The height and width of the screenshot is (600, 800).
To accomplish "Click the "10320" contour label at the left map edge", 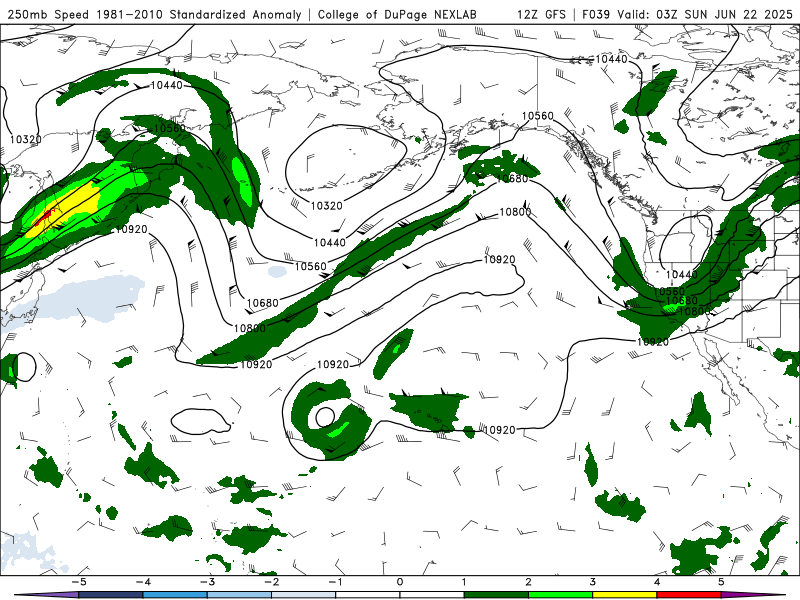I will click(x=26, y=139).
